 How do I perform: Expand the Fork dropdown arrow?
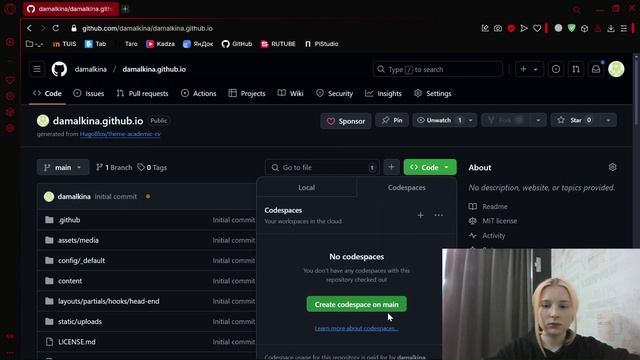(538, 120)
